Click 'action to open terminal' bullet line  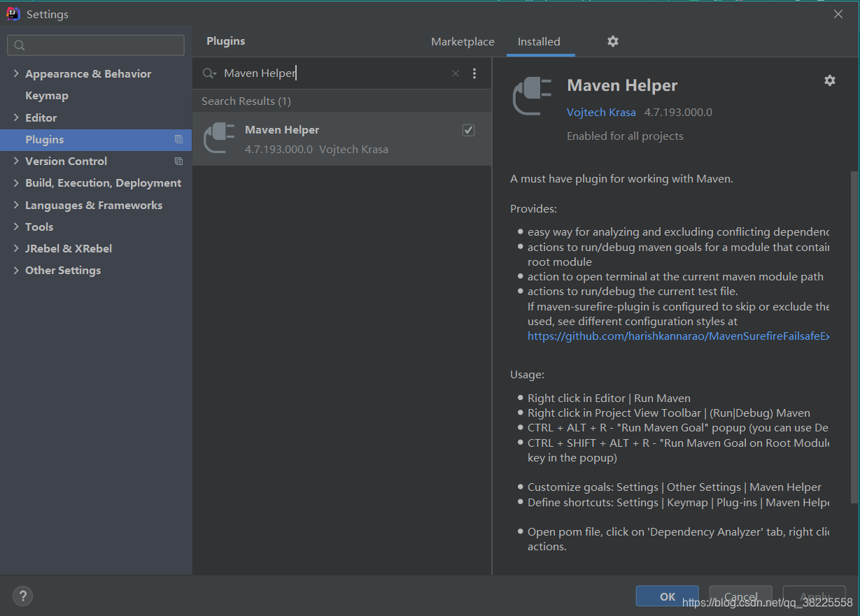pos(675,277)
